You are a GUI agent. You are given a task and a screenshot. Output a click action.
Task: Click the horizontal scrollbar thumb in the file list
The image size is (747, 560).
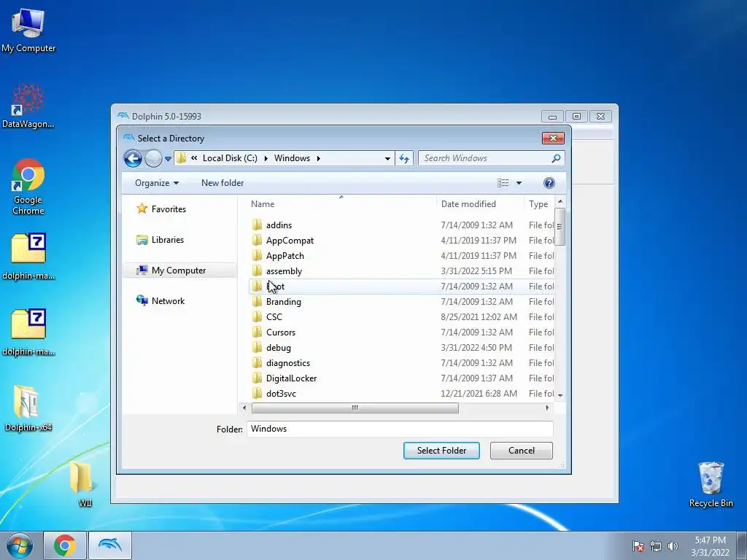coord(355,408)
